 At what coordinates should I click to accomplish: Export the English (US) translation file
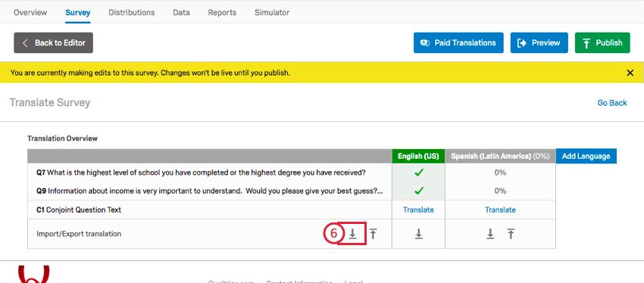[x=418, y=234]
